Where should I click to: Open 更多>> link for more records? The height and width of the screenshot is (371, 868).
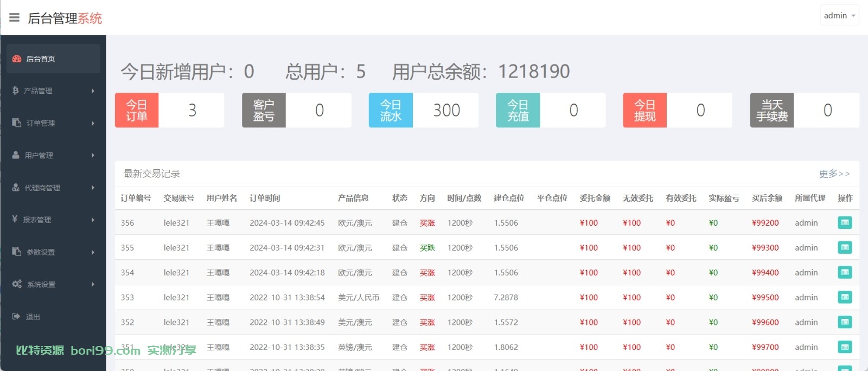[x=834, y=174]
